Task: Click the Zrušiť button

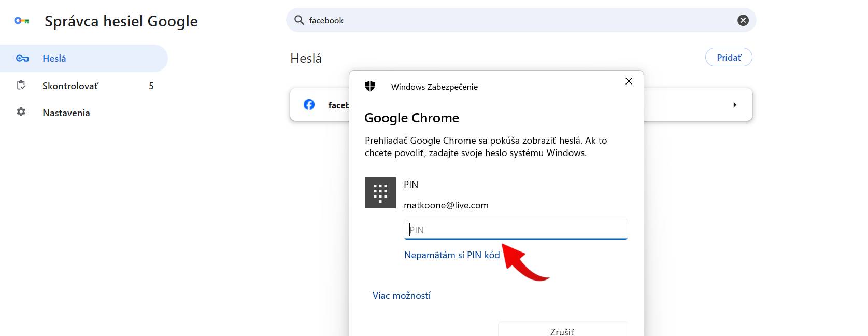Action: point(563,330)
